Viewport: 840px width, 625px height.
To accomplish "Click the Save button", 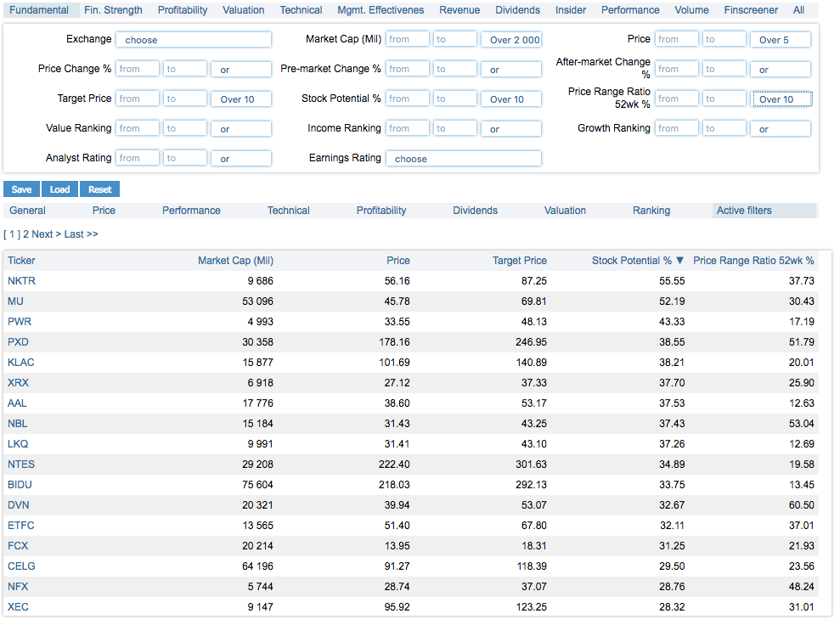I will pyautogui.click(x=21, y=189).
